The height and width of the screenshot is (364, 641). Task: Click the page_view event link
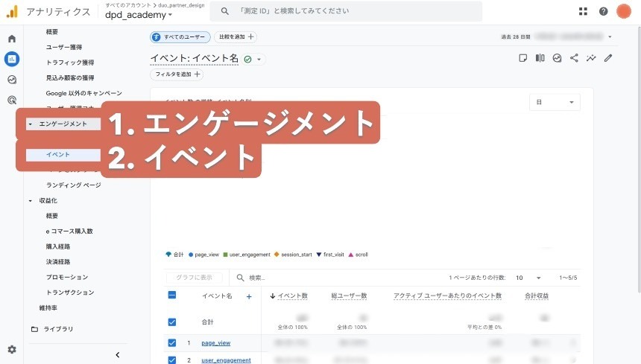pyautogui.click(x=215, y=343)
